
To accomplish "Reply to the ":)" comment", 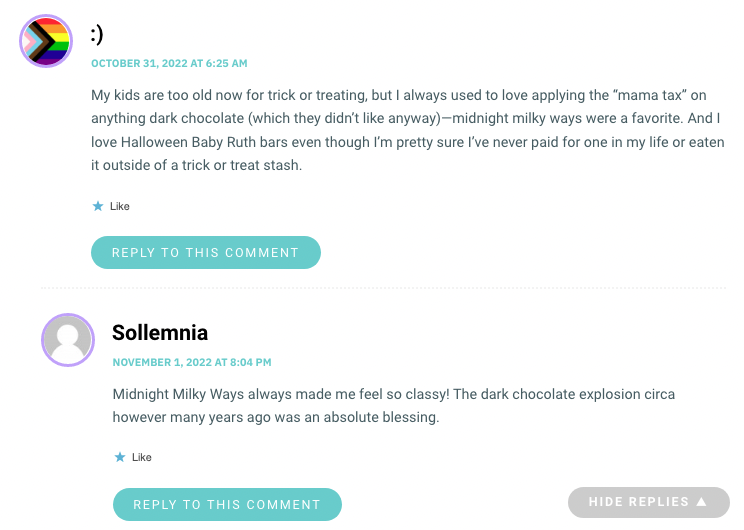I will [x=205, y=252].
